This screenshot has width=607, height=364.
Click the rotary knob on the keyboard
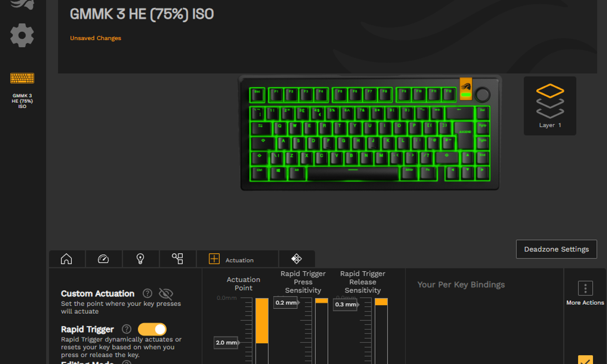pyautogui.click(x=482, y=95)
